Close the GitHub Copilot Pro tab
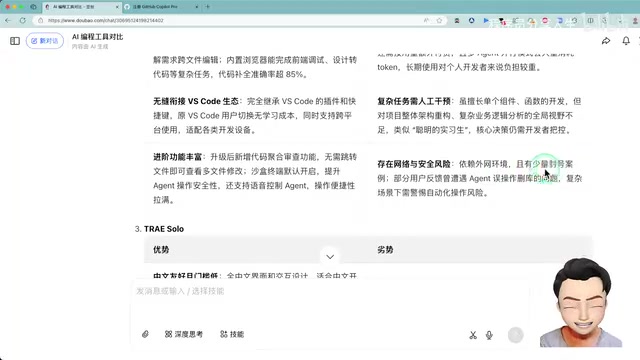640x360 pixels. pyautogui.click(x=197, y=7)
